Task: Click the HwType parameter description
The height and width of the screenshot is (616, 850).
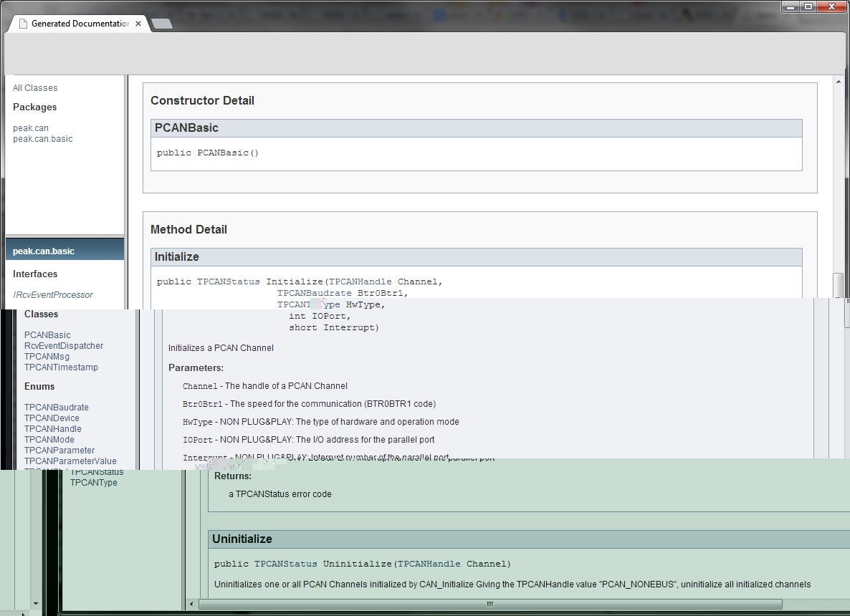Action: point(321,421)
